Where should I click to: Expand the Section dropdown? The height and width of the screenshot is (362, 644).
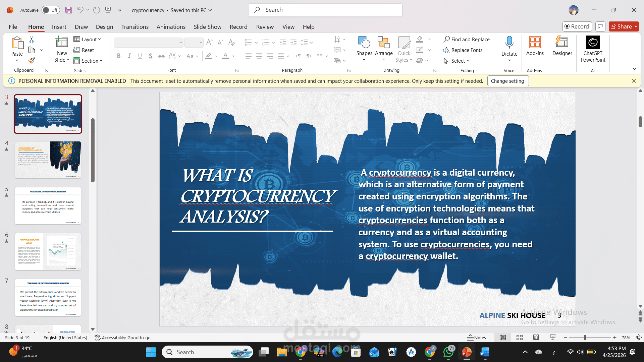(x=88, y=61)
